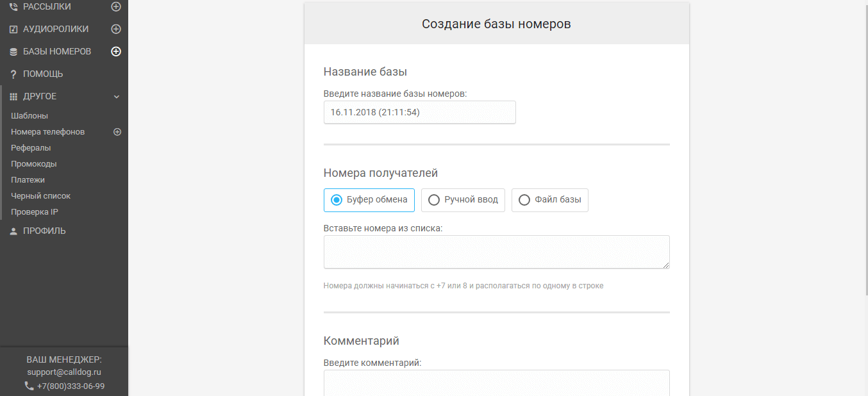The height and width of the screenshot is (396, 868).
Task: Focus the database name input field
Action: pos(419,112)
